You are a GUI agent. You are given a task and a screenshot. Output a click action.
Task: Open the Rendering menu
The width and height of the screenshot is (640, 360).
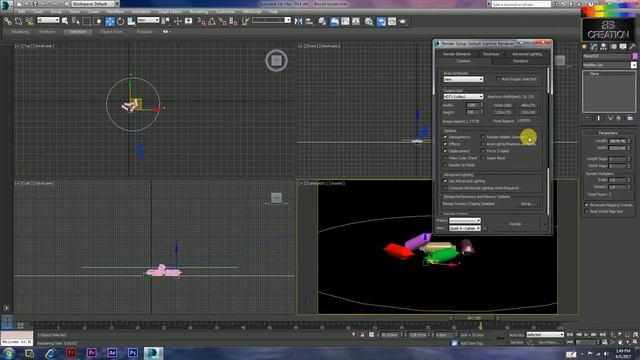point(199,12)
